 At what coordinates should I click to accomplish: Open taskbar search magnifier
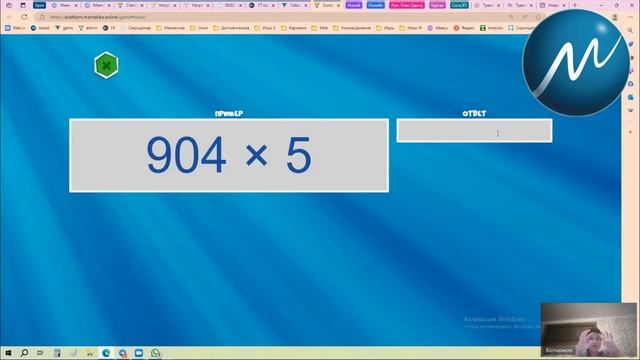point(24,353)
